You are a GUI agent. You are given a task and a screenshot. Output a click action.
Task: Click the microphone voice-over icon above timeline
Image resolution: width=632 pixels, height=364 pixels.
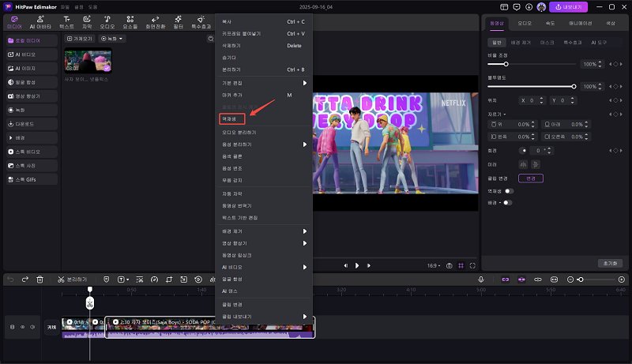(481, 280)
